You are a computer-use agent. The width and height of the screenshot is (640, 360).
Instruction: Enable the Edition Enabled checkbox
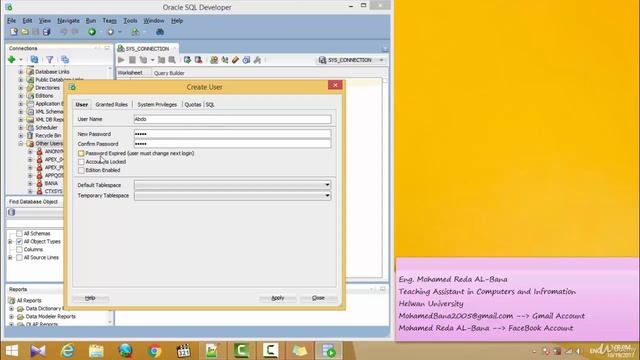coord(81,170)
